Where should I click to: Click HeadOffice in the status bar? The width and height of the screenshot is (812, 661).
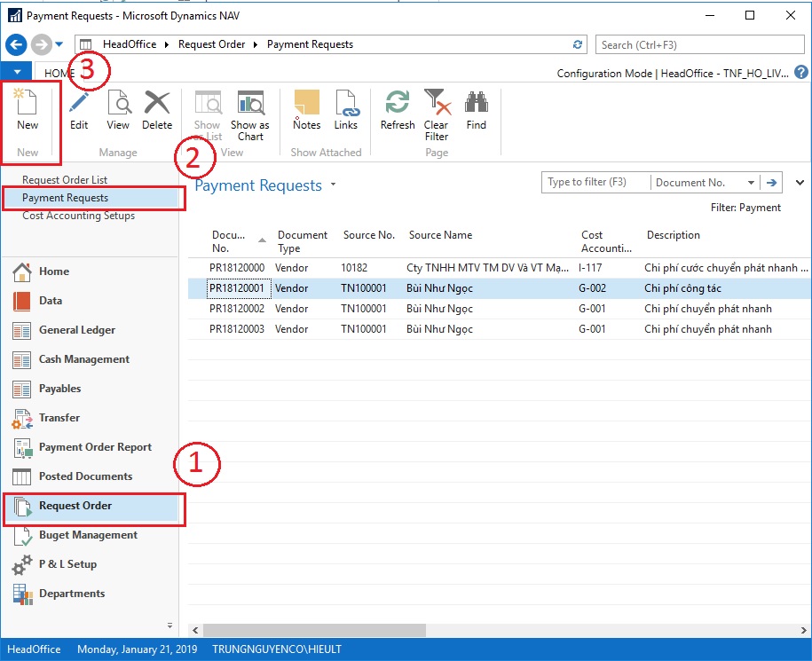[34, 649]
